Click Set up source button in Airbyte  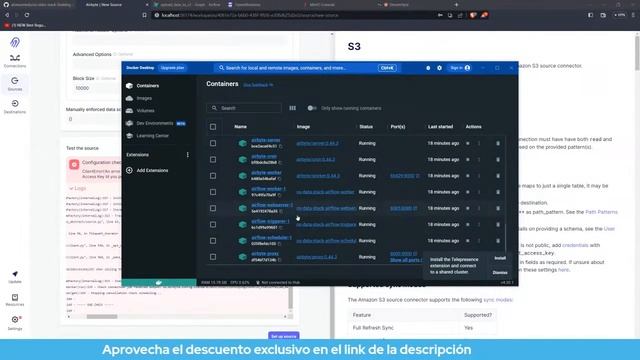click(x=284, y=336)
